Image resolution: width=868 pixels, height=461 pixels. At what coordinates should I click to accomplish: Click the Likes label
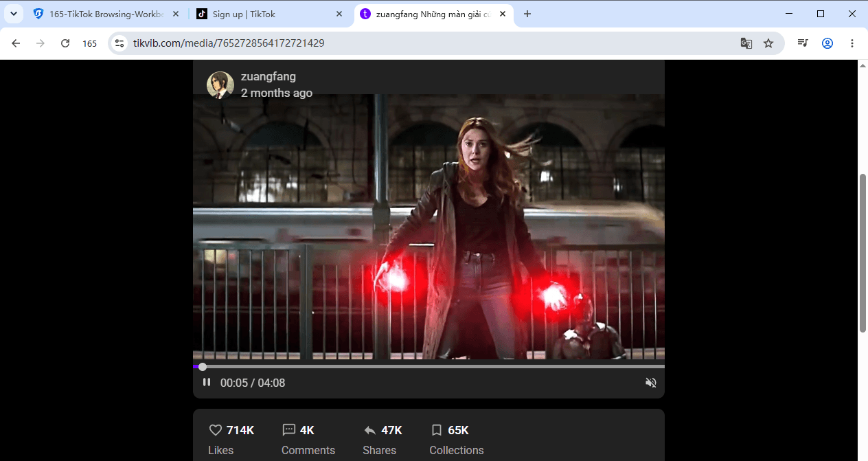click(x=221, y=450)
